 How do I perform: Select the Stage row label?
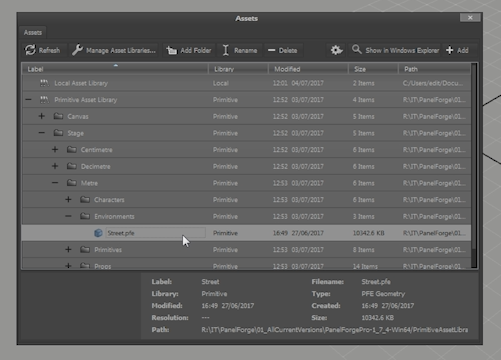click(x=76, y=133)
